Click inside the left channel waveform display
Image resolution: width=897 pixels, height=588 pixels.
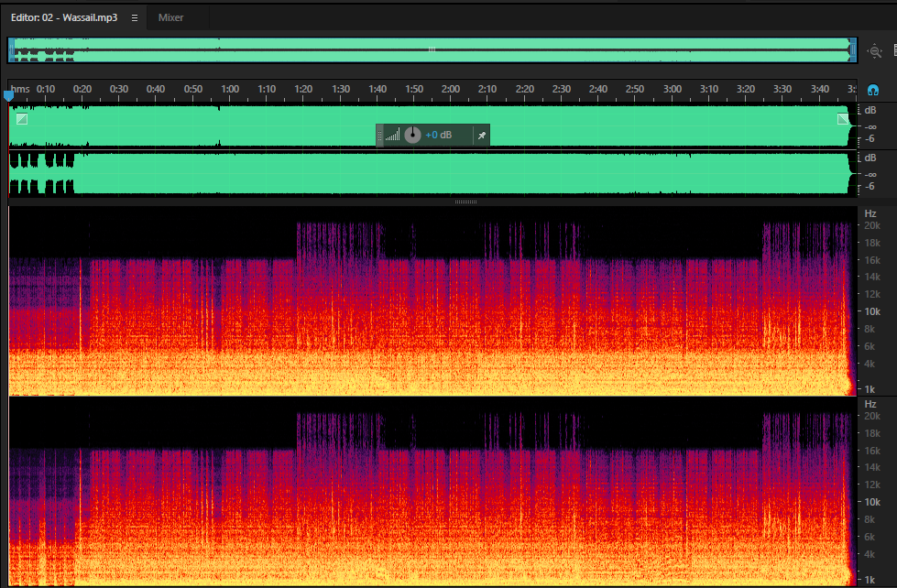pyautogui.click(x=432, y=125)
